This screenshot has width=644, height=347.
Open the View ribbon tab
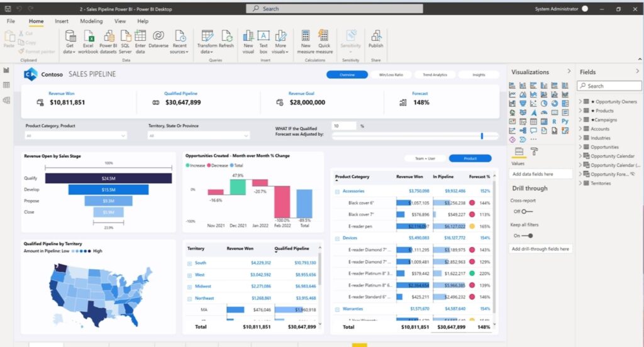(120, 21)
